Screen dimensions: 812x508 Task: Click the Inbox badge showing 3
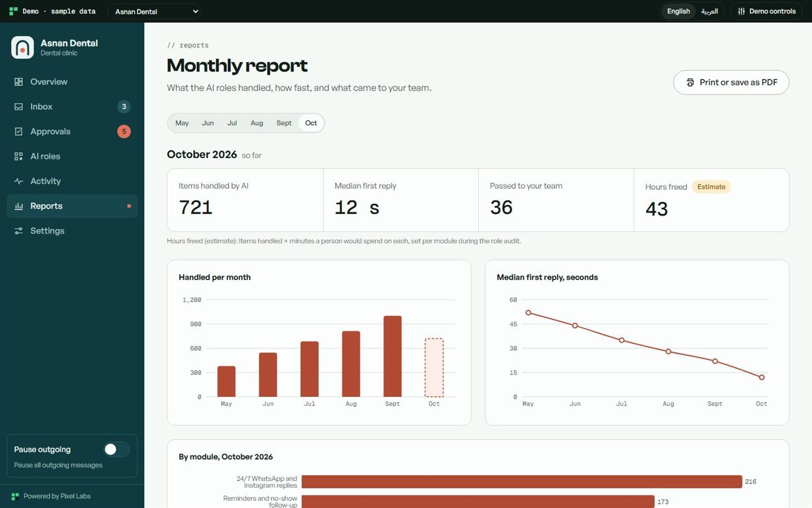click(124, 107)
